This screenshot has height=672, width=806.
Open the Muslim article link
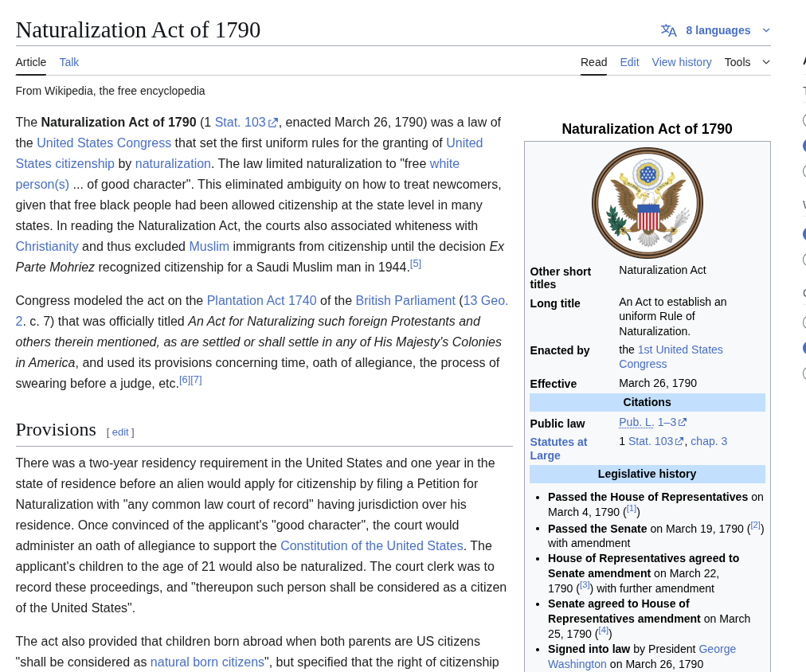209,246
